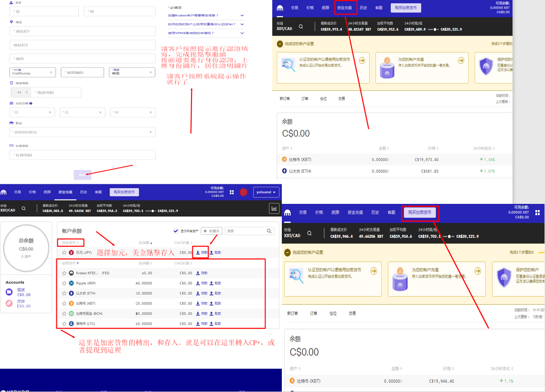The width and height of the screenshot is (545, 392).
Task: Click the 收藏夹 favorites button
Action: (211, 231)
